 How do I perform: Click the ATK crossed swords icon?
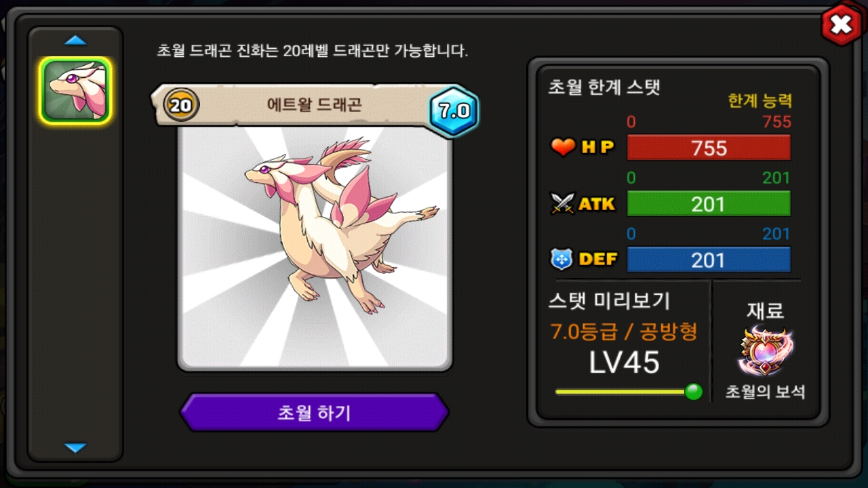coord(563,203)
